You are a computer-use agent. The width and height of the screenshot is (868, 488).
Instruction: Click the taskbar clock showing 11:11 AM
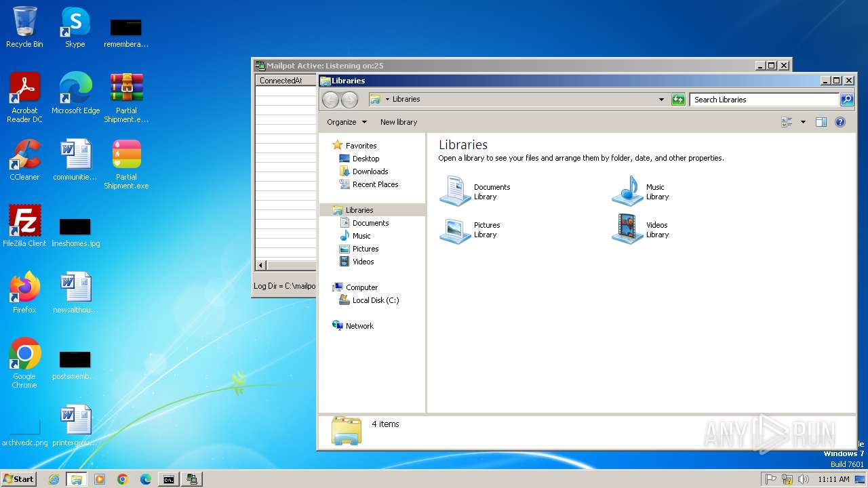click(x=833, y=479)
